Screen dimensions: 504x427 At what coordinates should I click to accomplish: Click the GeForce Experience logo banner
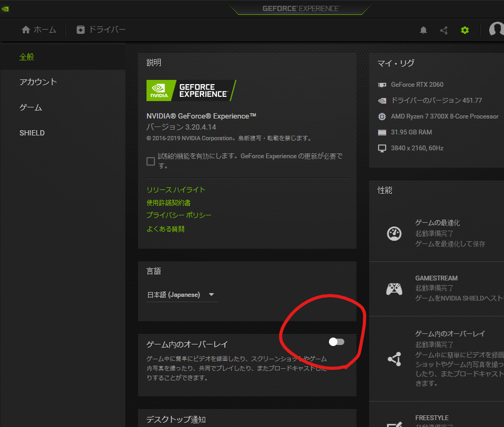[191, 90]
